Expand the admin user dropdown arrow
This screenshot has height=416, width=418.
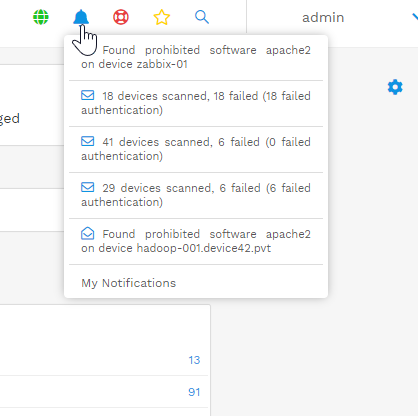pos(415,17)
